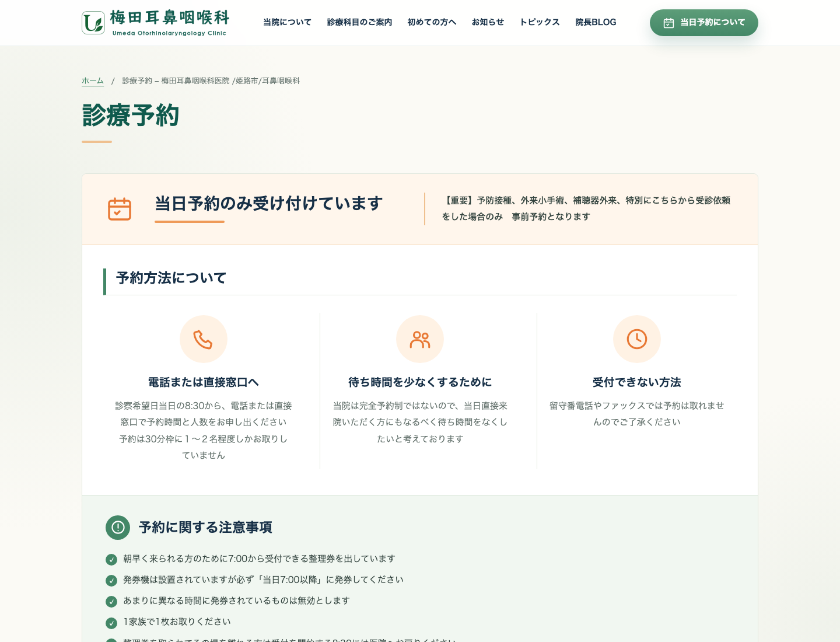Click the calendar icon in the 当日予約について button
Screen dimensions: 840x642
click(x=668, y=23)
